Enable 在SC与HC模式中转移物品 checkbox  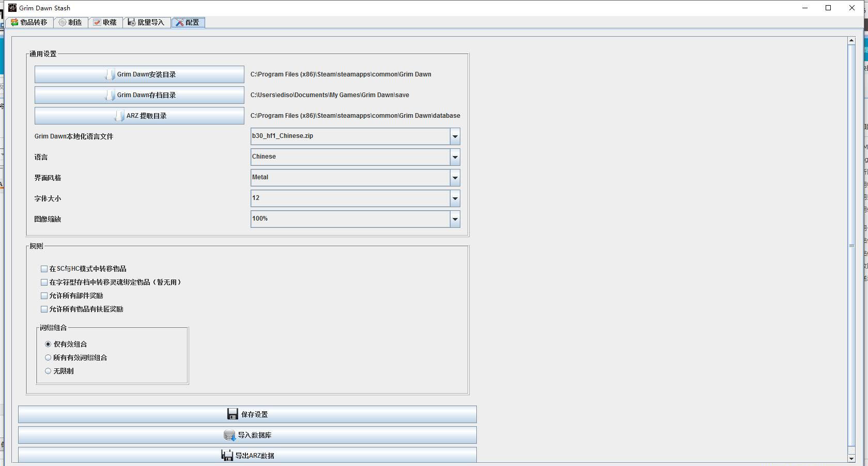(44, 269)
